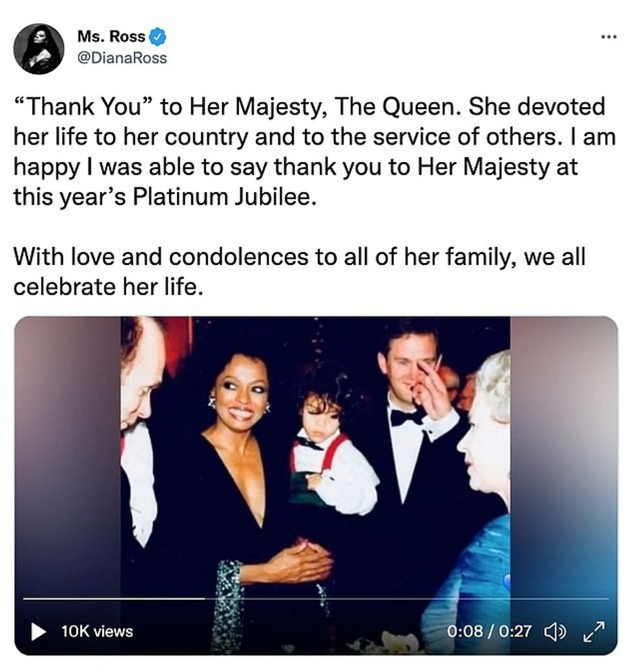
Task: Click the "With love and condolences" paragraph
Action: coord(299,270)
